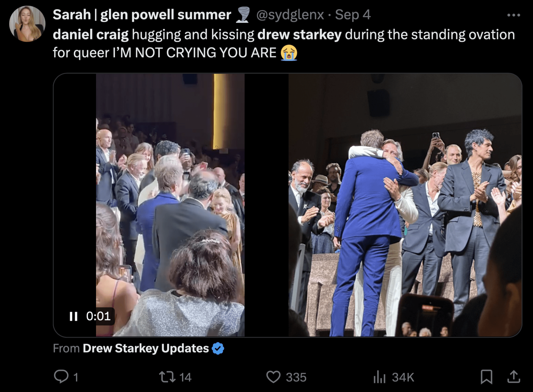
Task: Click the repost arrows icon
Action: (x=167, y=377)
